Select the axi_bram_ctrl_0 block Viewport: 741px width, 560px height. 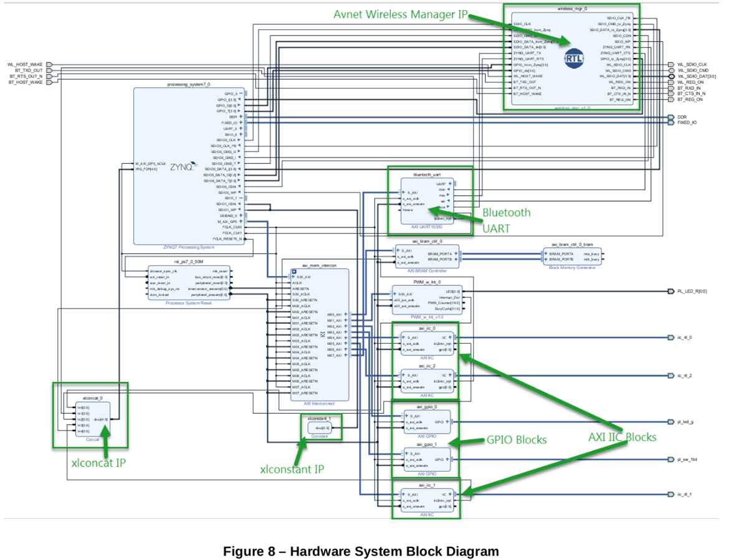pyautogui.click(x=427, y=257)
